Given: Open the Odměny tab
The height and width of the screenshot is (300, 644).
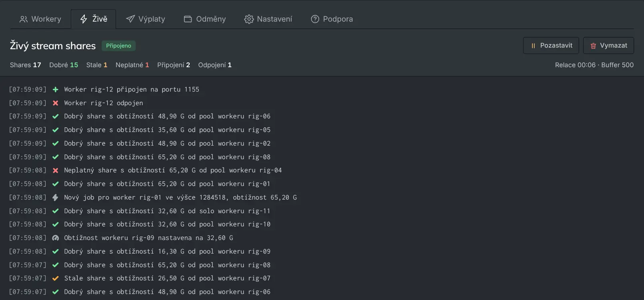Looking at the screenshot, I should coord(205,19).
